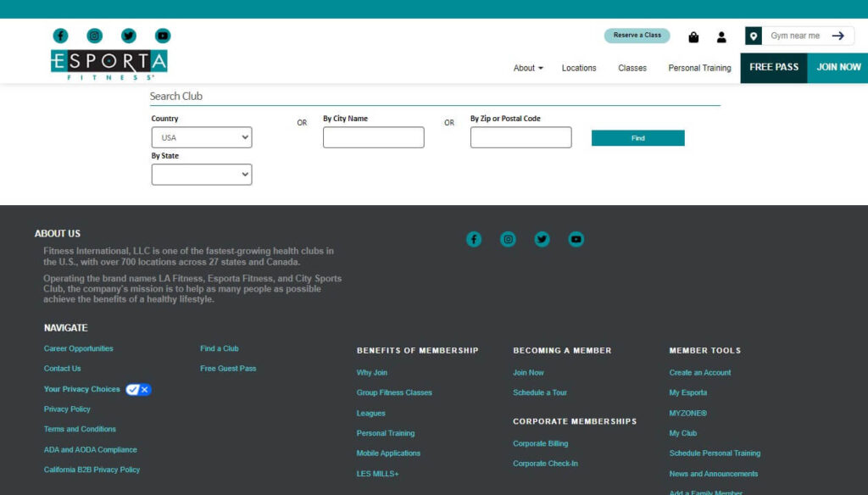Click the Reserve a Class button
The height and width of the screenshot is (495, 868).
click(x=637, y=36)
